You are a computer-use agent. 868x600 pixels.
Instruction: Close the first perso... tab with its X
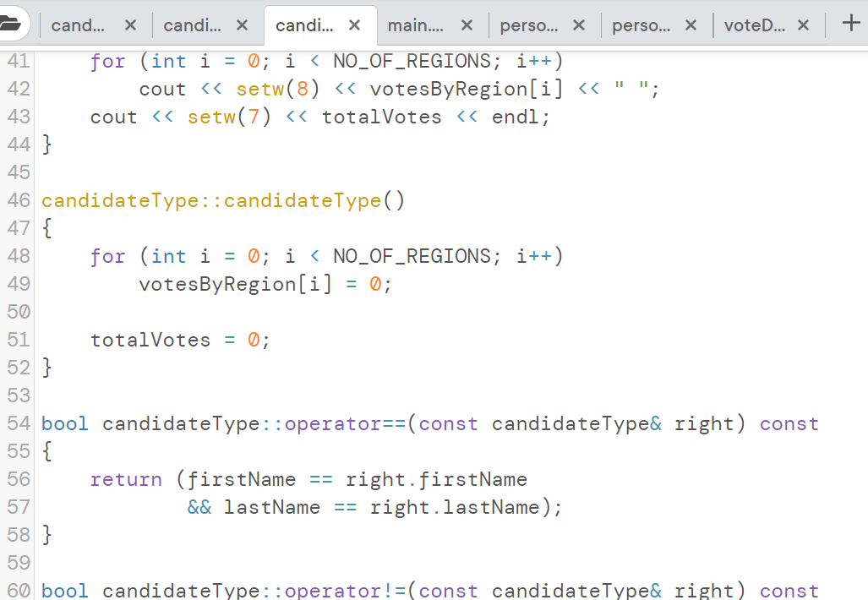pyautogui.click(x=578, y=25)
